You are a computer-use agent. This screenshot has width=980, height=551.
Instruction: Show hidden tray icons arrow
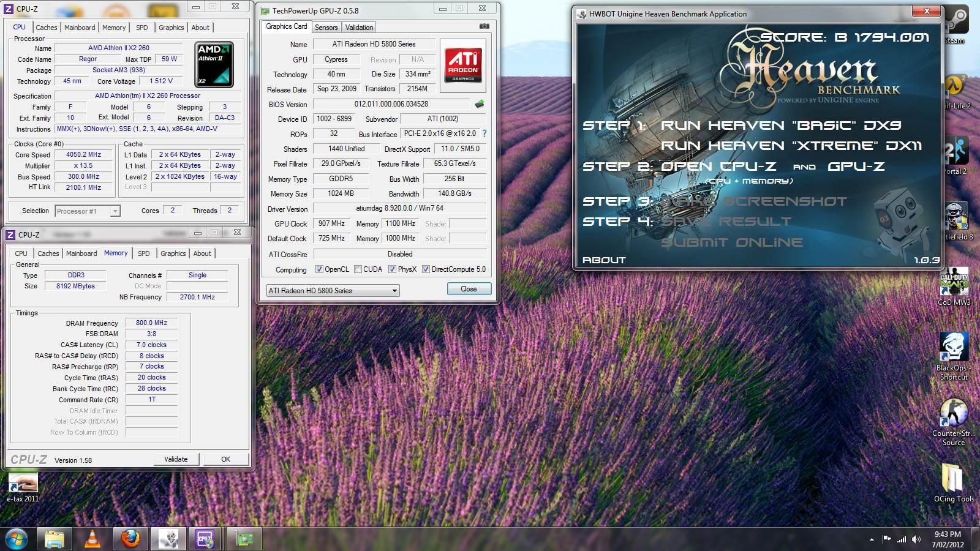(872, 539)
